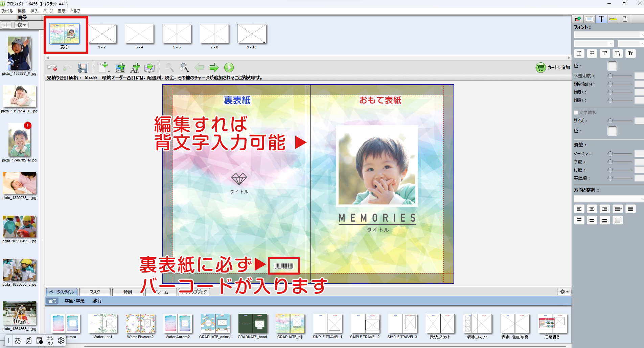644x348 pixels.
Task: Choose the GRADUATE_animal page style
Action: pos(215,324)
